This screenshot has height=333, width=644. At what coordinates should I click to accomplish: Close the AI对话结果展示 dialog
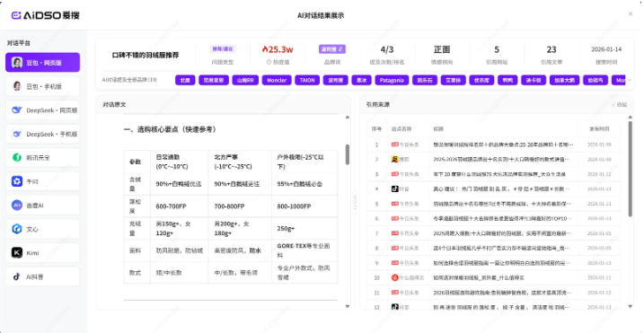(x=631, y=14)
